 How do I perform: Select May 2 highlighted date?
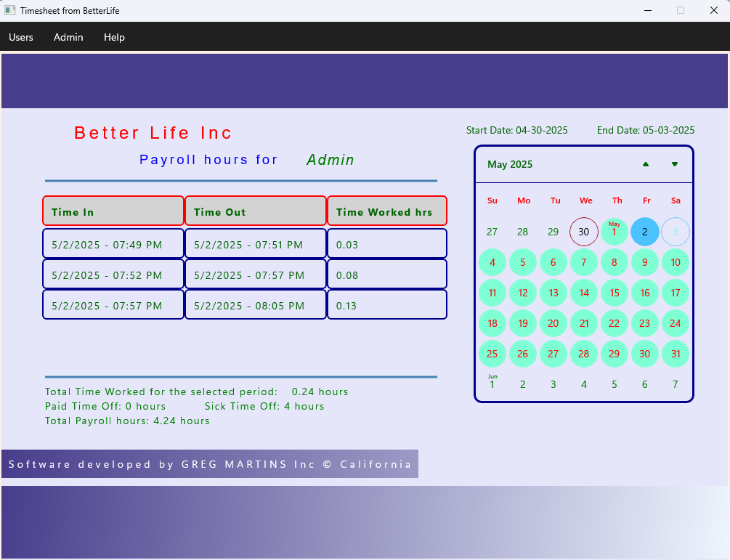point(645,232)
